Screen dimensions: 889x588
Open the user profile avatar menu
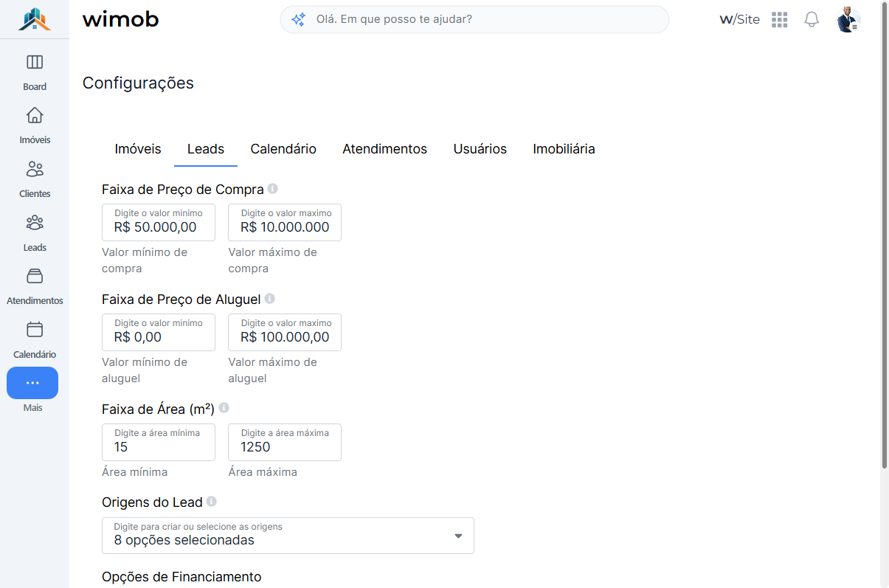click(848, 20)
